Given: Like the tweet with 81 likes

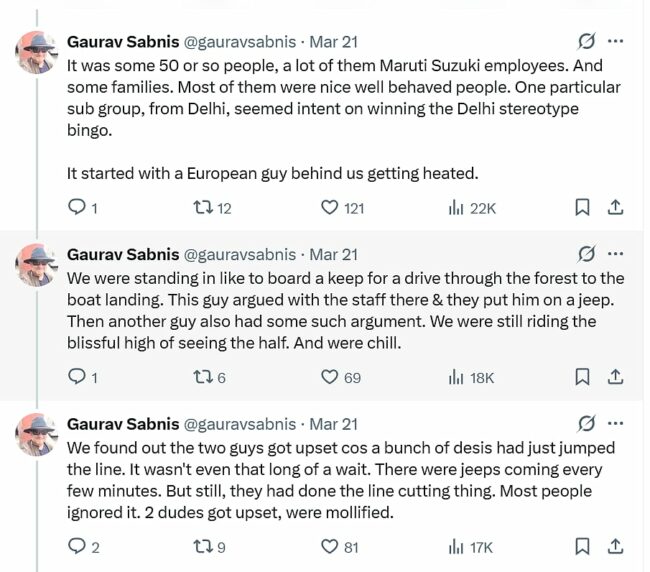Looking at the screenshot, I should click(330, 547).
